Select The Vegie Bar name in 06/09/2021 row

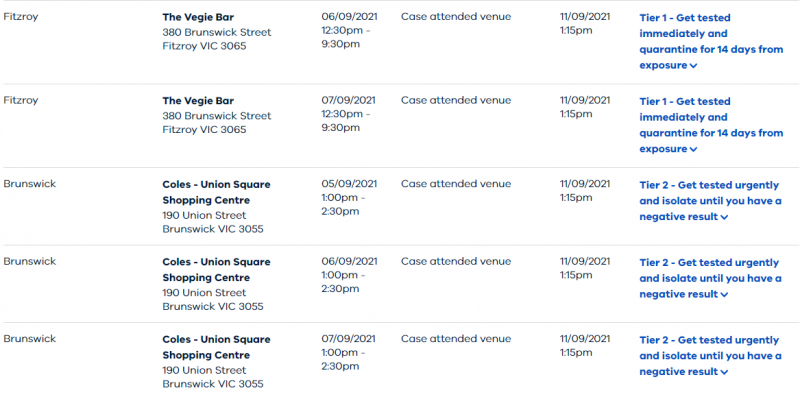[x=198, y=17]
